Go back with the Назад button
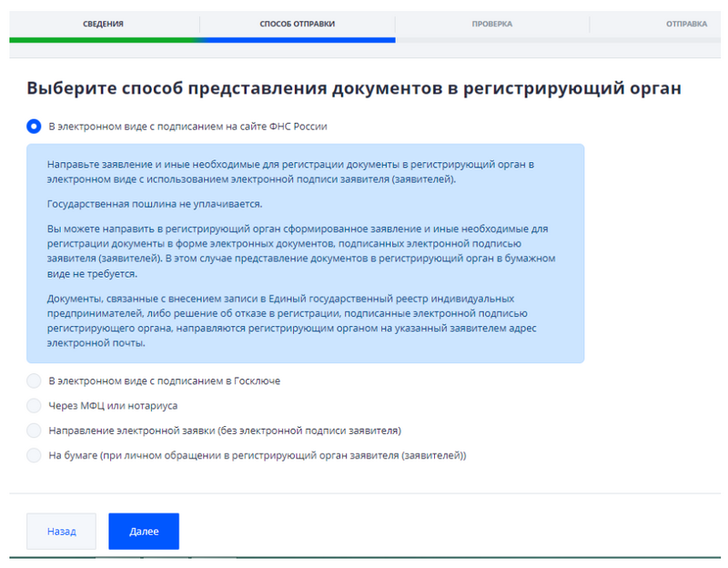 tap(61, 532)
